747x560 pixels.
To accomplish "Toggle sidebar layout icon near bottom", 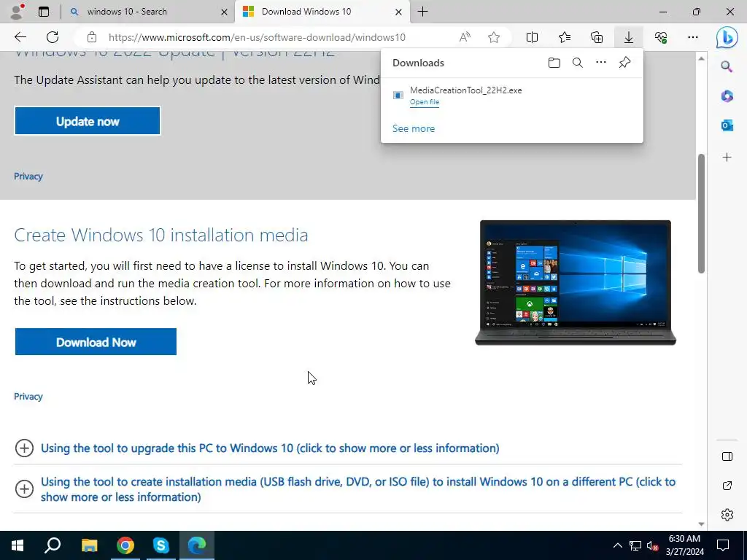I will coord(727,456).
